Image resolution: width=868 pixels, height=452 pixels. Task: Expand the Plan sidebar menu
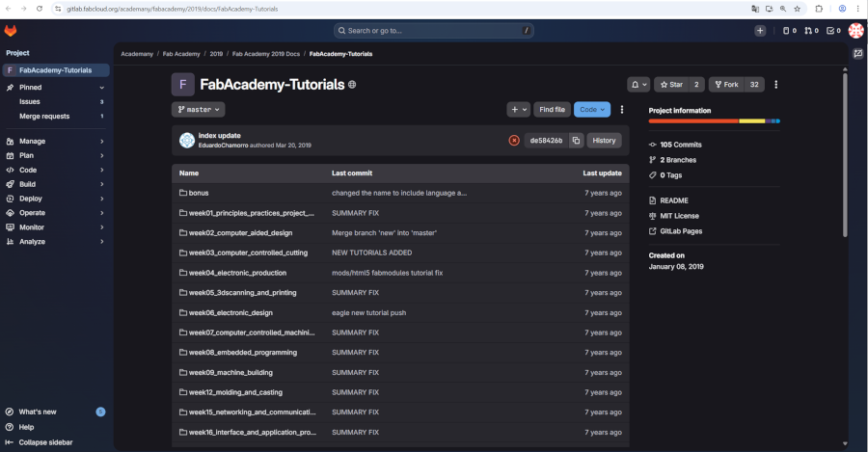[x=55, y=155]
